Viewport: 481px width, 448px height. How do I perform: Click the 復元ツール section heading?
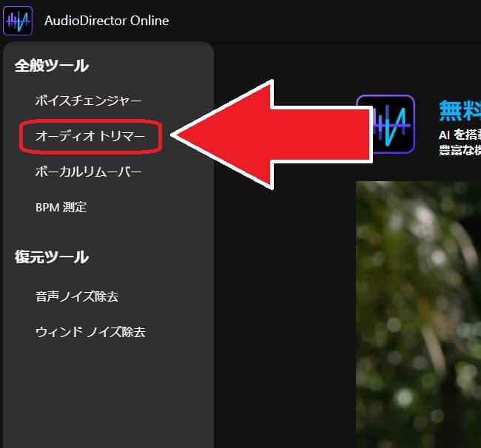click(52, 257)
